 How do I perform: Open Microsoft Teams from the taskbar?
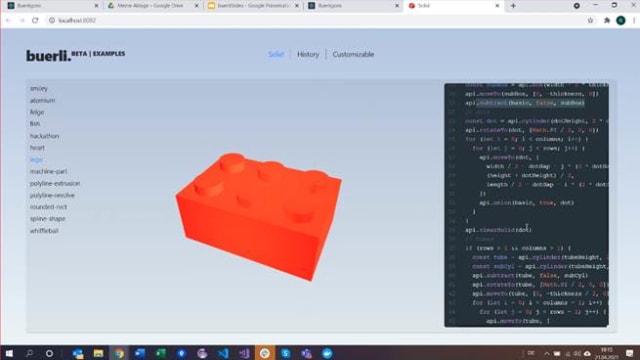coord(306,353)
